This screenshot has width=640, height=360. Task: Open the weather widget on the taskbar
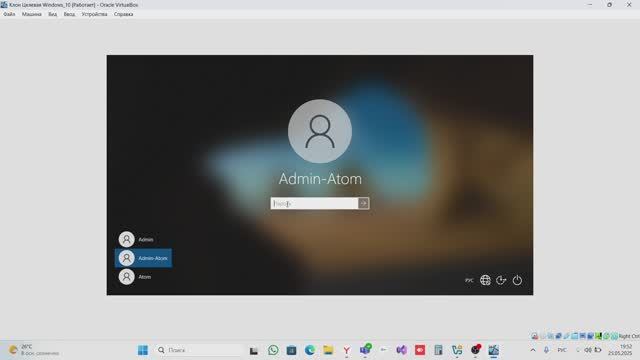tap(34, 350)
